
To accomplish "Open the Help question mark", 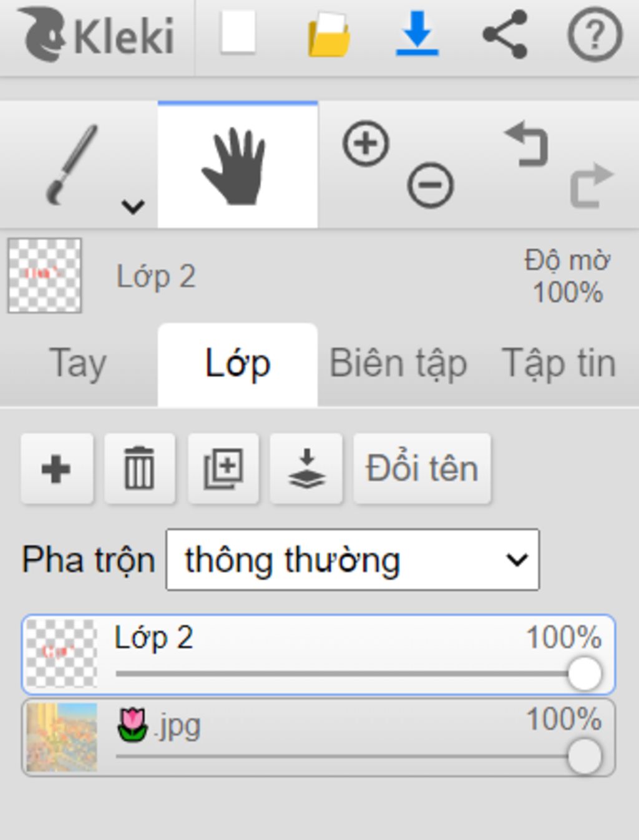I will [595, 34].
